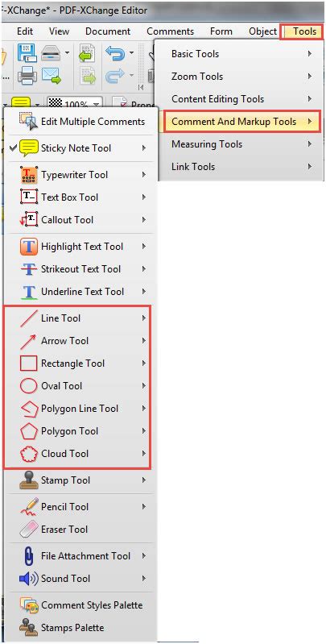The width and height of the screenshot is (326, 644).
Task: Choose the Callout Tool icon
Action: pyautogui.click(x=29, y=220)
